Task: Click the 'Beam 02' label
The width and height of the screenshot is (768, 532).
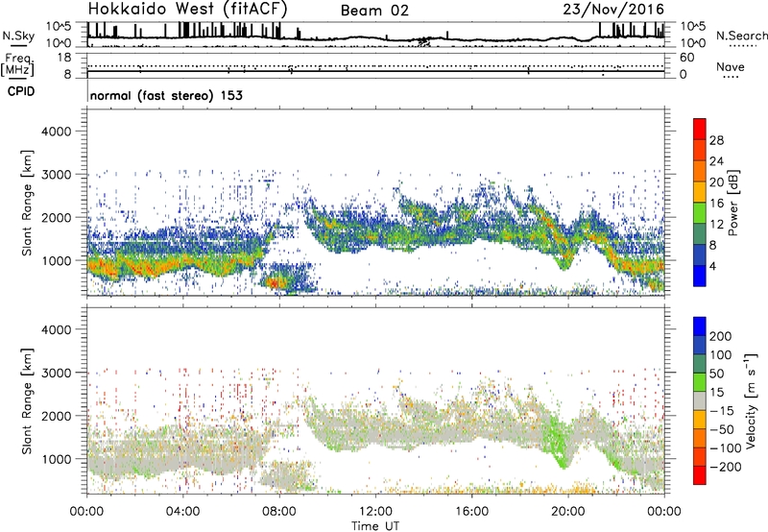Action: point(374,11)
